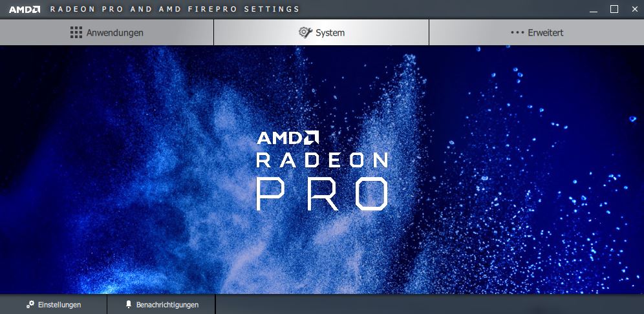Open the Erweitert tab
644x314 pixels.
pos(537,32)
